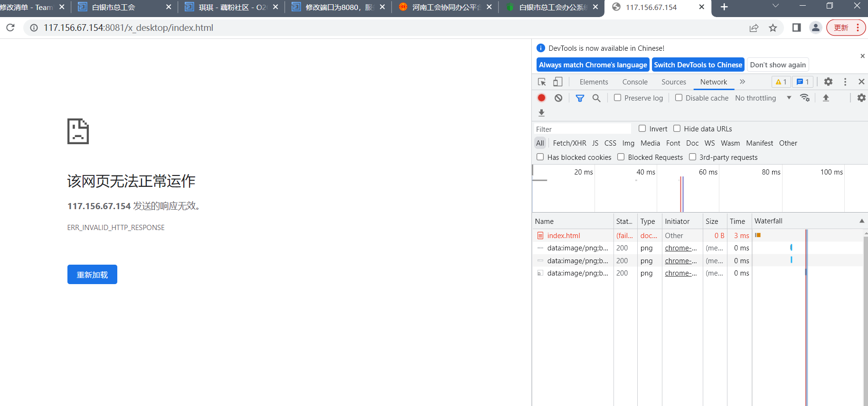868x406 pixels.
Task: Click the network Filter text field
Action: pos(583,129)
